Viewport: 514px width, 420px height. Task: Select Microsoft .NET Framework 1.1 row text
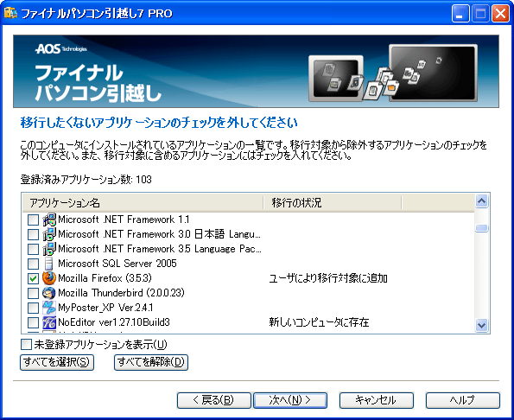[124, 220]
